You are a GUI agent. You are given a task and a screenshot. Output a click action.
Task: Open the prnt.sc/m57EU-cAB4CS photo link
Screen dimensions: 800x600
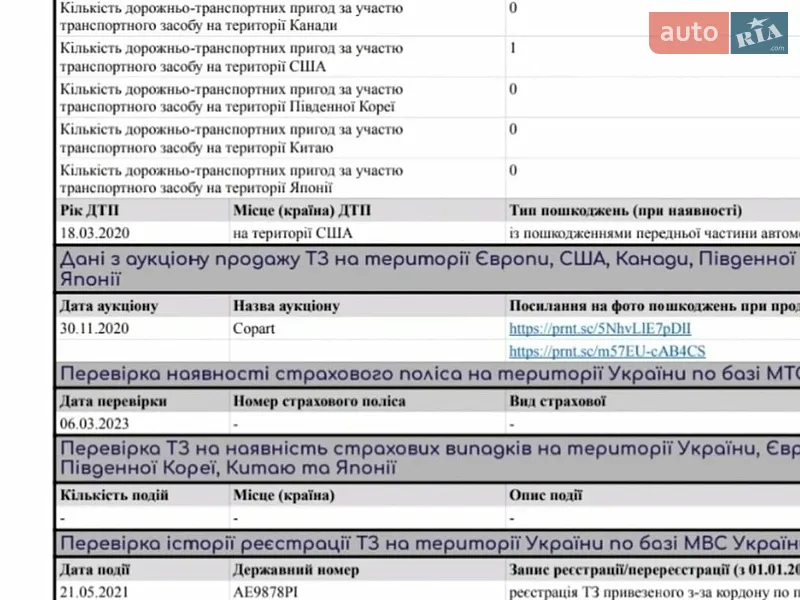[607, 351]
